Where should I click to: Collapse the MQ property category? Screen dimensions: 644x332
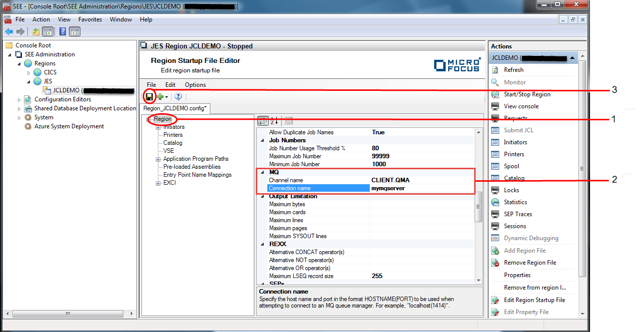pos(263,172)
